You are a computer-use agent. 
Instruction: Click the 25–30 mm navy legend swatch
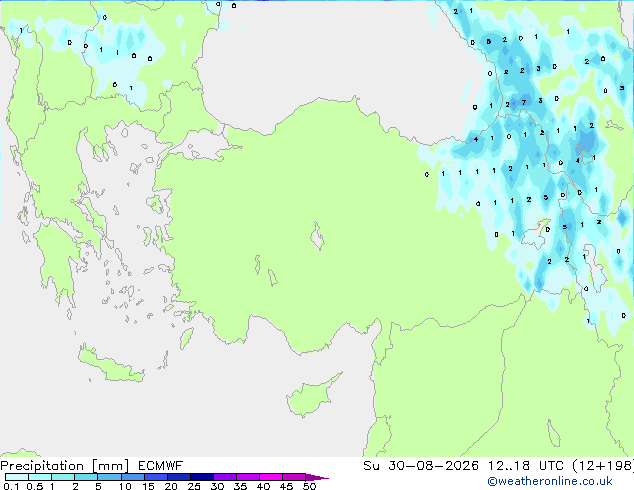pos(202,477)
